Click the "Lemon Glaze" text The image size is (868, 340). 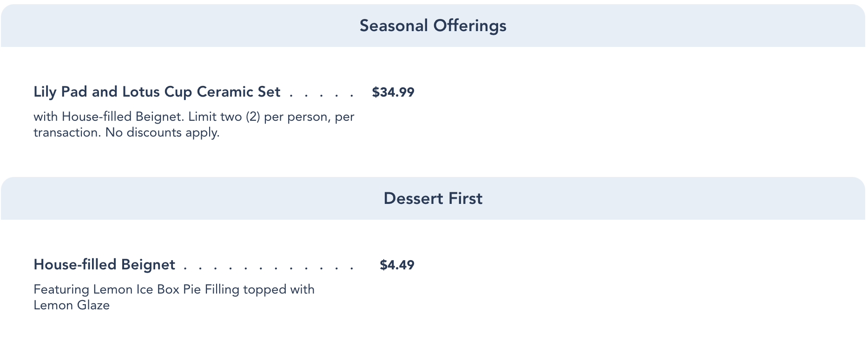pyautogui.click(x=72, y=306)
